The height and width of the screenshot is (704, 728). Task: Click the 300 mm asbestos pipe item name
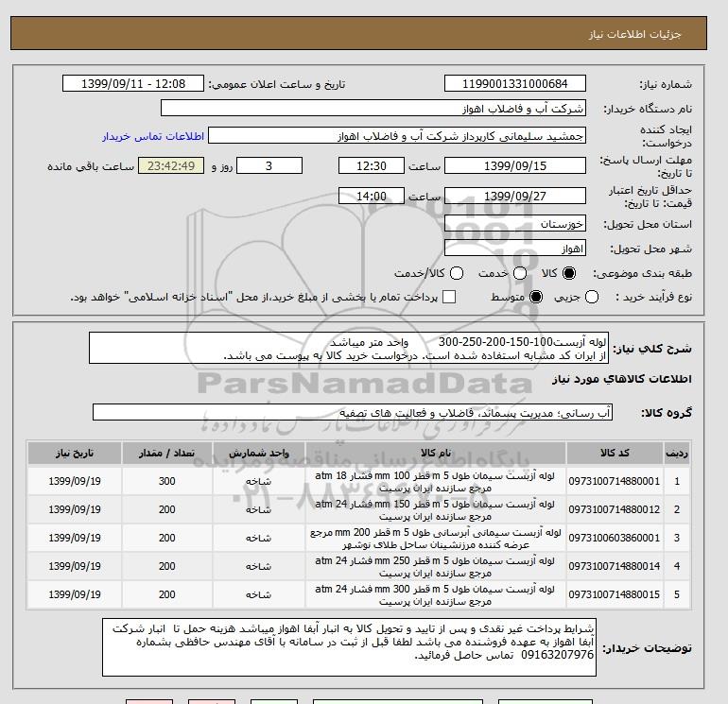click(x=435, y=595)
